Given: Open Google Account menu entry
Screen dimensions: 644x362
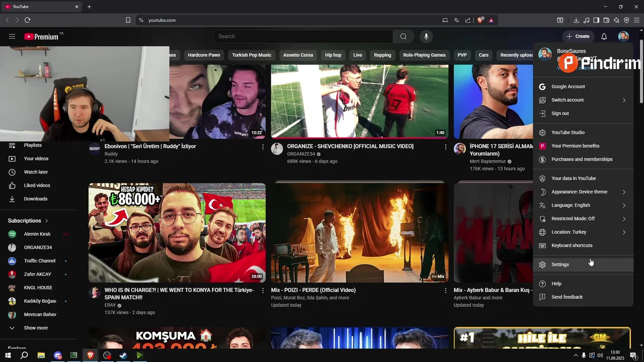Looking at the screenshot, I should [583, 86].
